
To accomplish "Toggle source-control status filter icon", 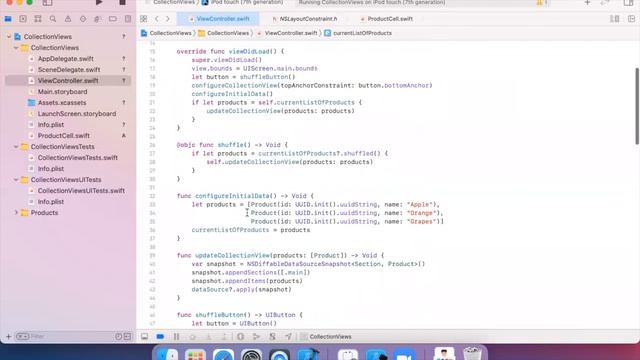I will (127, 337).
